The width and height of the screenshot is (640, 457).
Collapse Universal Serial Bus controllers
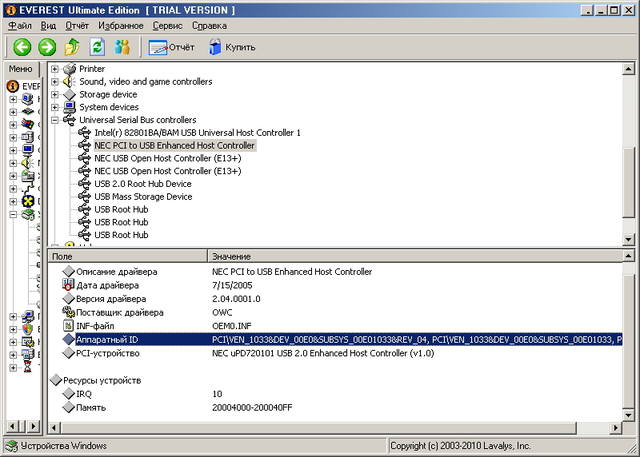(x=55, y=120)
